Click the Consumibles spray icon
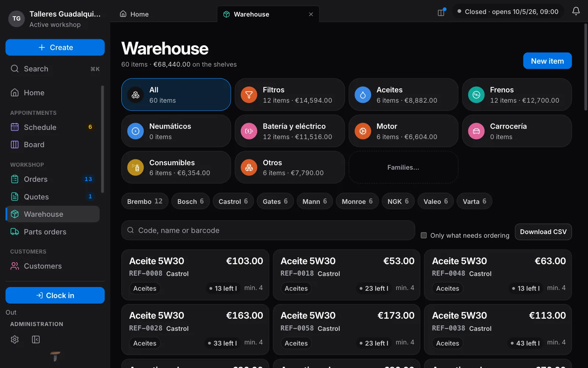 (136, 168)
